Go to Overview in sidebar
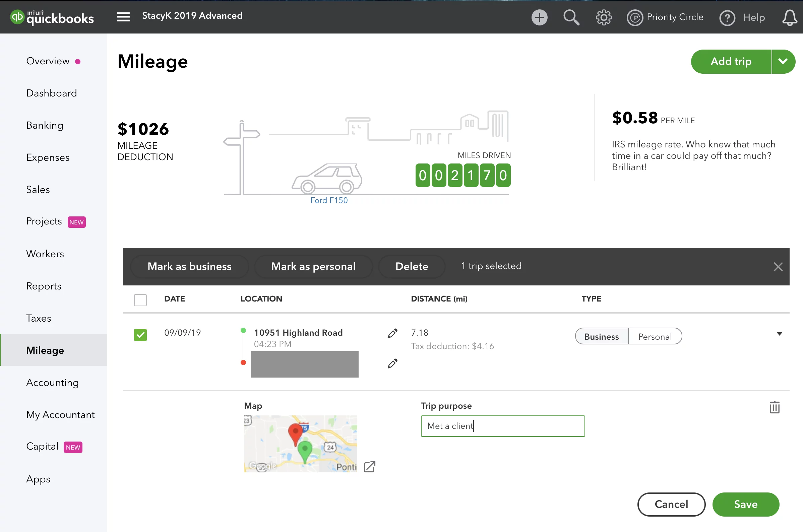The image size is (803, 532). coord(48,61)
